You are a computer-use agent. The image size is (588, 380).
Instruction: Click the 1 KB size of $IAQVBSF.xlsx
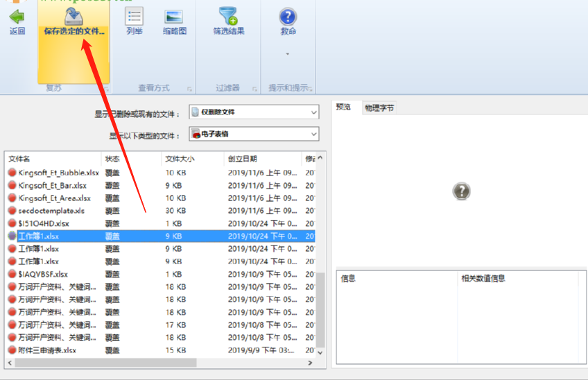[173, 274]
